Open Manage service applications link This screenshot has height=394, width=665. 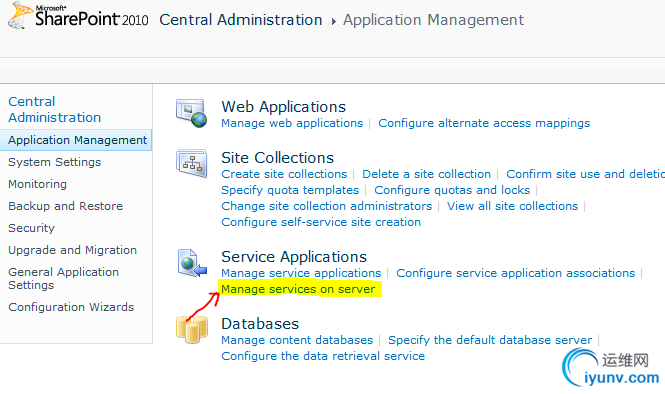click(x=301, y=273)
